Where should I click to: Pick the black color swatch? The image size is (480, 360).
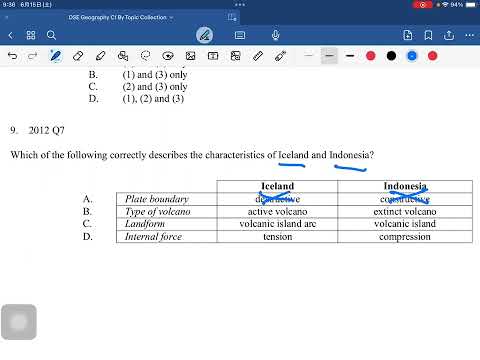[x=391, y=56]
